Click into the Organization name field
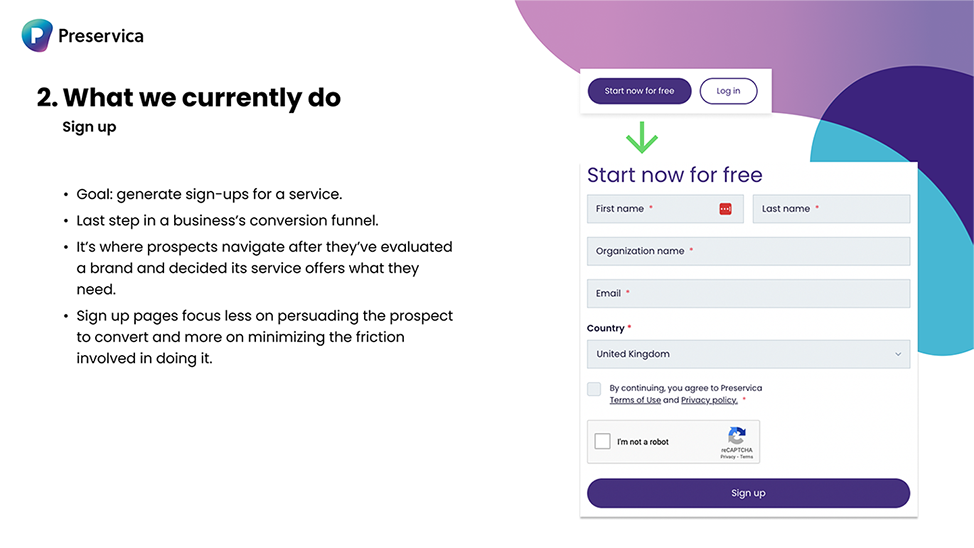This screenshot has width=974, height=548. 748,251
